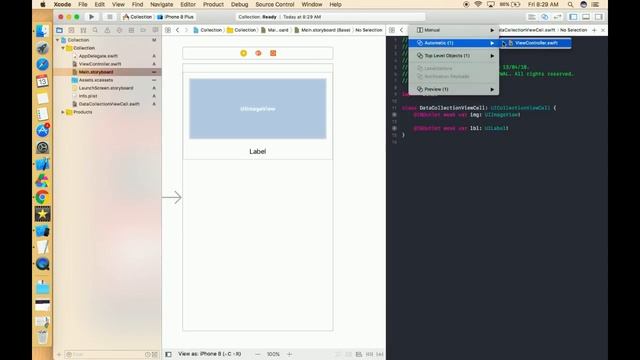This screenshot has width=640, height=360.
Task: Select AppDelegate.swift in the navigator
Action: [98, 56]
